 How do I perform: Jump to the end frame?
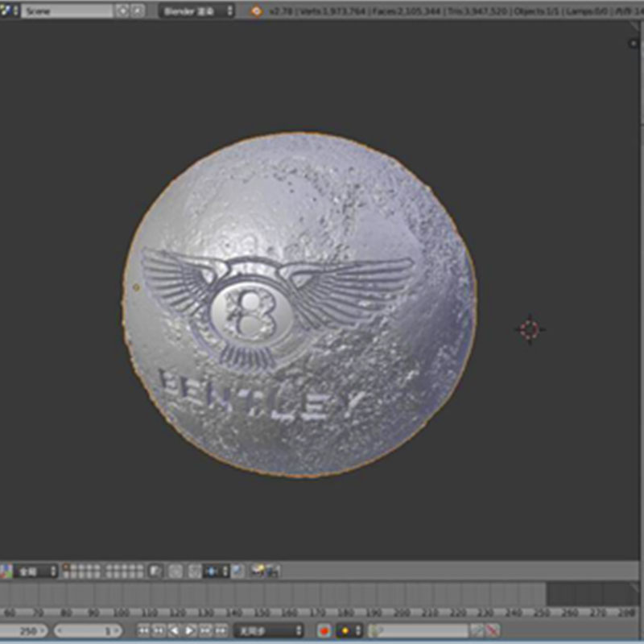tap(221, 630)
